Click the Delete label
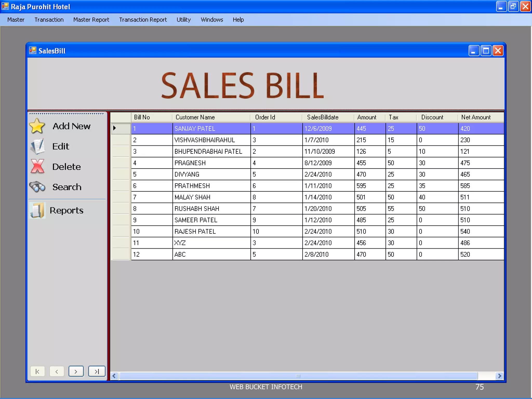Screen dimensions: 532x399 pos(66,167)
